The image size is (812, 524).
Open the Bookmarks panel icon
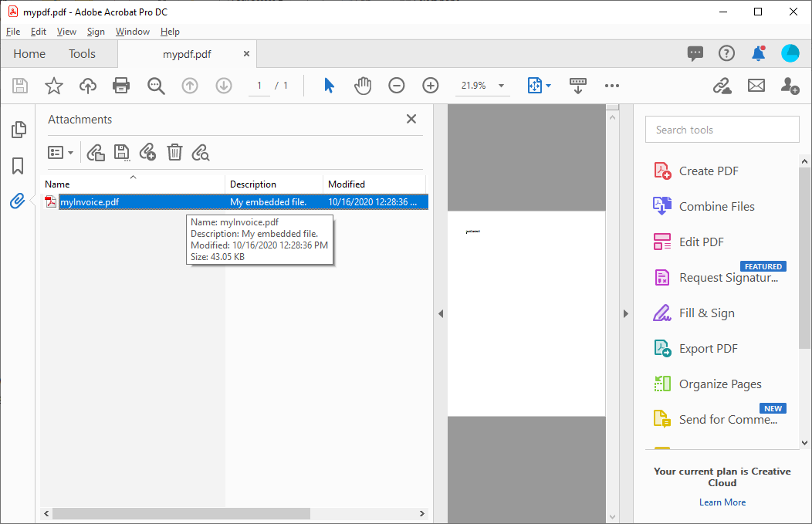(18, 166)
